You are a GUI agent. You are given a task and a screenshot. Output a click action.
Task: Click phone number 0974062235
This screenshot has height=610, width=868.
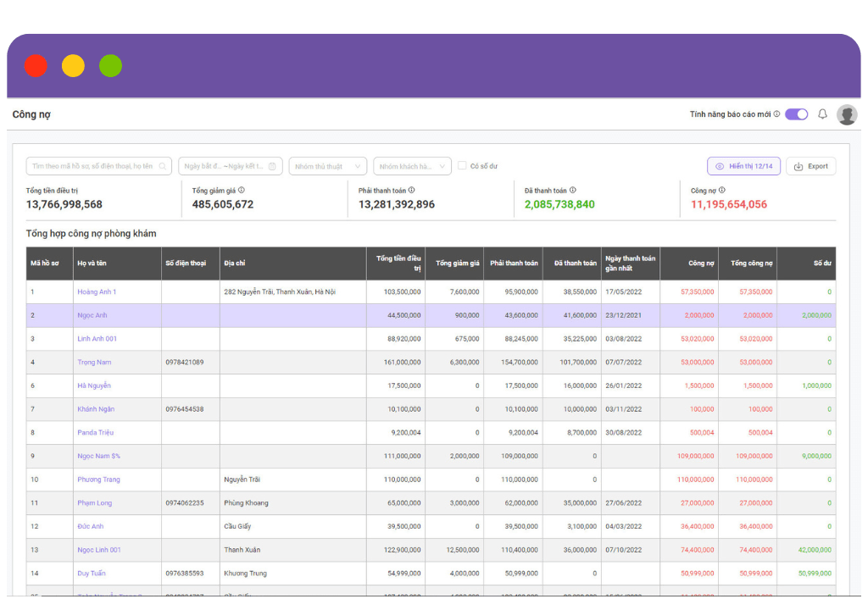pos(184,502)
